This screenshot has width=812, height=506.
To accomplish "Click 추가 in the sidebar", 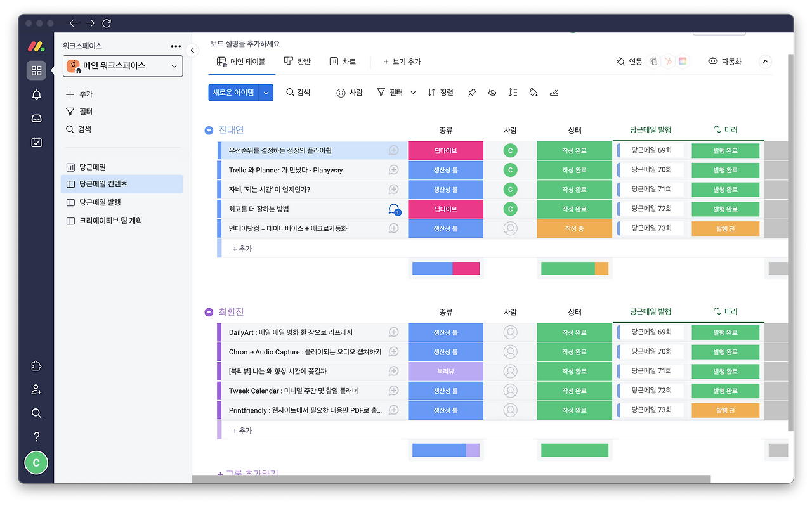I will click(x=79, y=94).
